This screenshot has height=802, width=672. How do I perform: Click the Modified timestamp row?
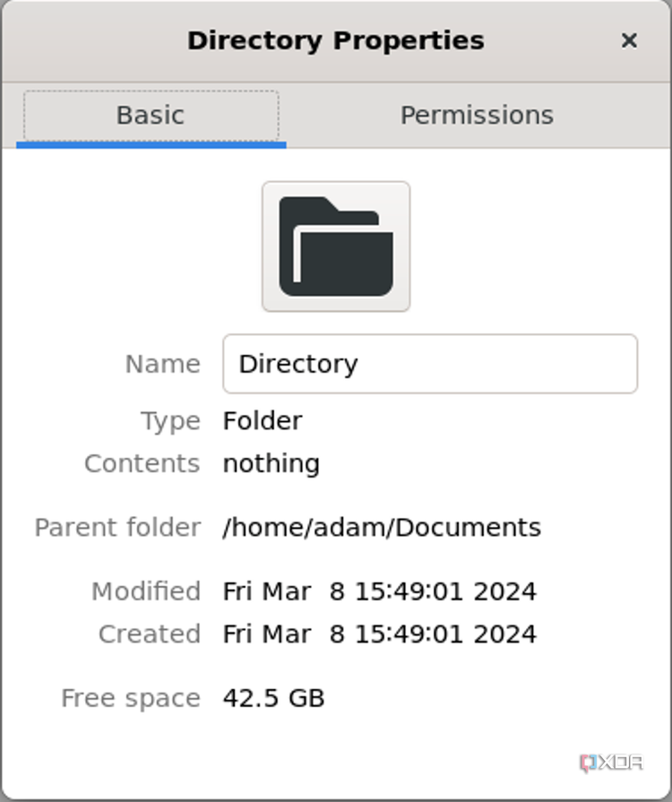378,591
